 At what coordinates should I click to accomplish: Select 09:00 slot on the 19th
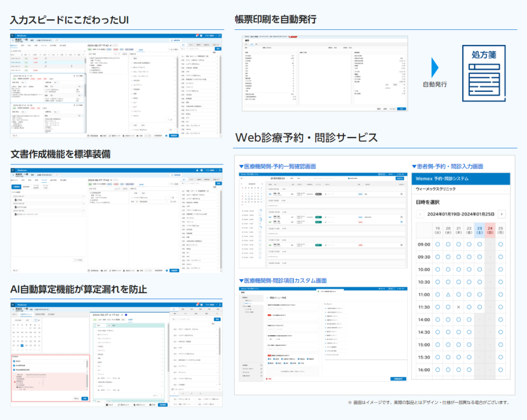click(437, 244)
